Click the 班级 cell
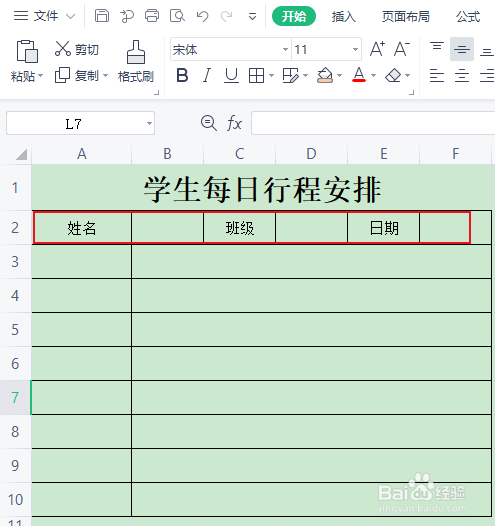Image resolution: width=495 pixels, height=526 pixels. 239,228
